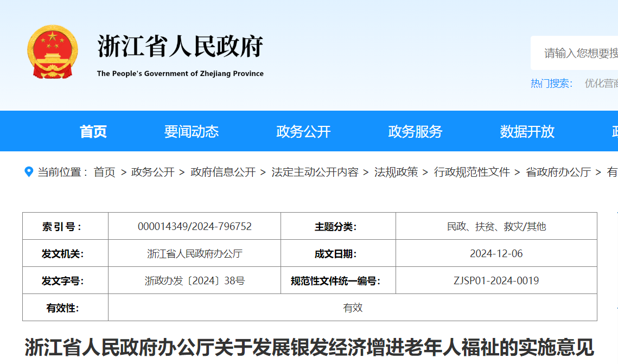
Task: Open the 要闻动态 navigation tab
Action: 191,131
